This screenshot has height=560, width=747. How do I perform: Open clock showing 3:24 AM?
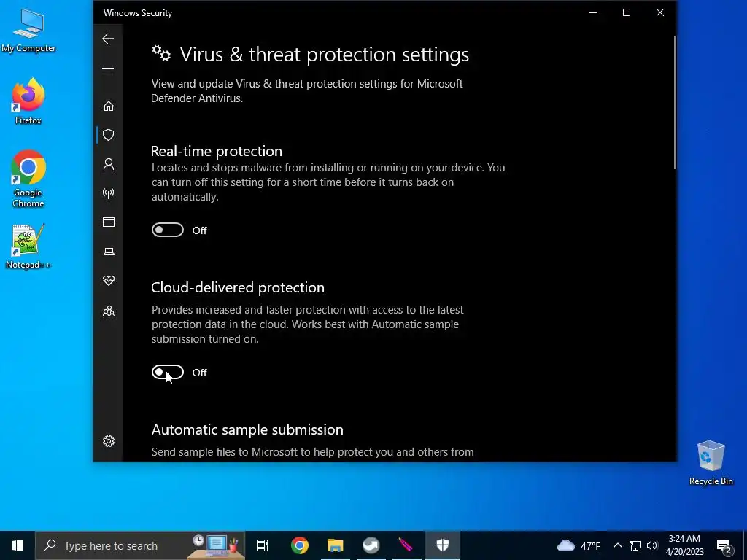(684, 545)
